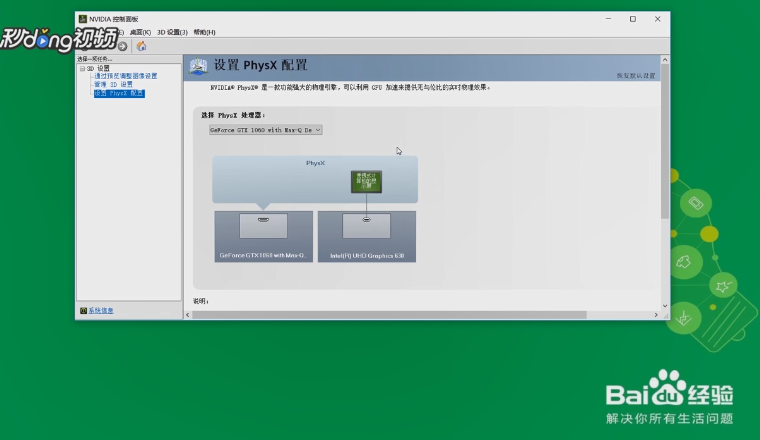760x440 pixels.
Task: Click vertical scrollbar up arrow
Action: pos(665,60)
